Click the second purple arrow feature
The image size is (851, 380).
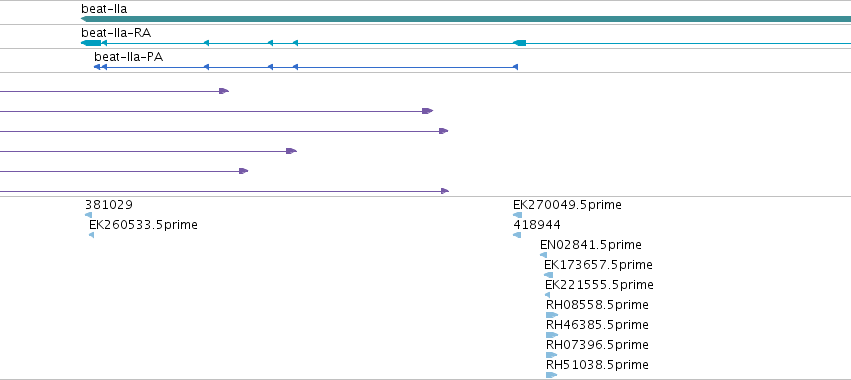tap(217, 111)
